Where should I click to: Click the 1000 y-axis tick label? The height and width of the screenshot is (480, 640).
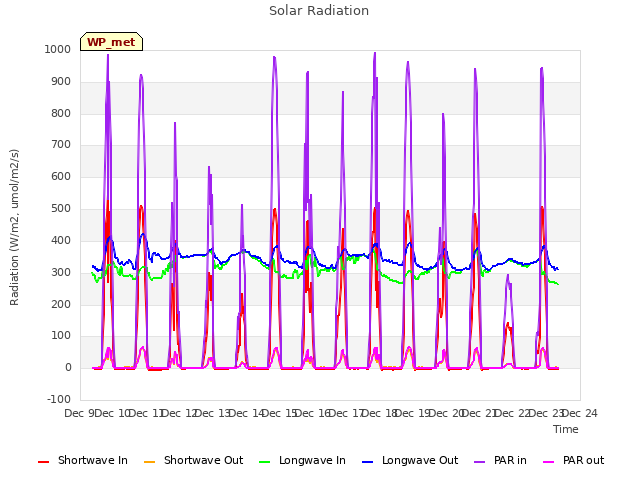[58, 49]
